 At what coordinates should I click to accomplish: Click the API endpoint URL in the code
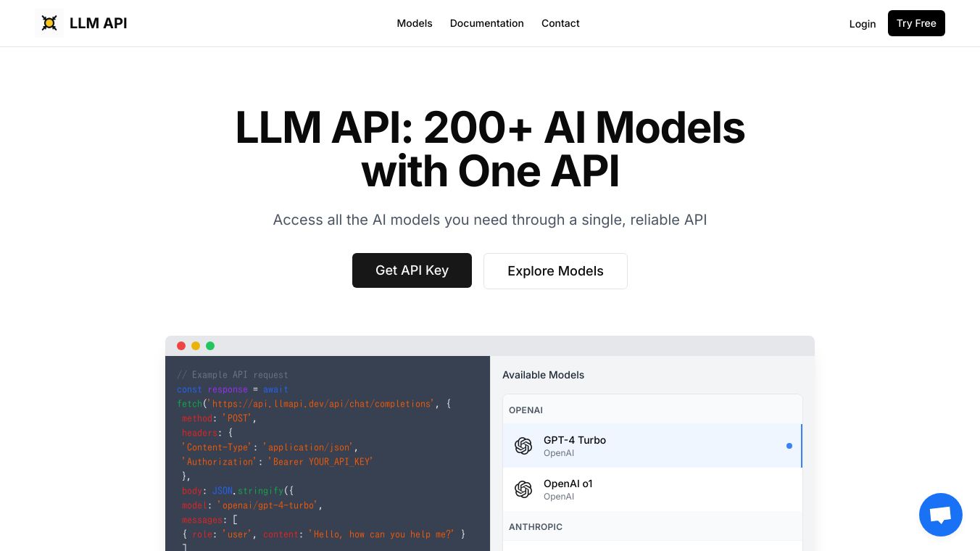321,404
